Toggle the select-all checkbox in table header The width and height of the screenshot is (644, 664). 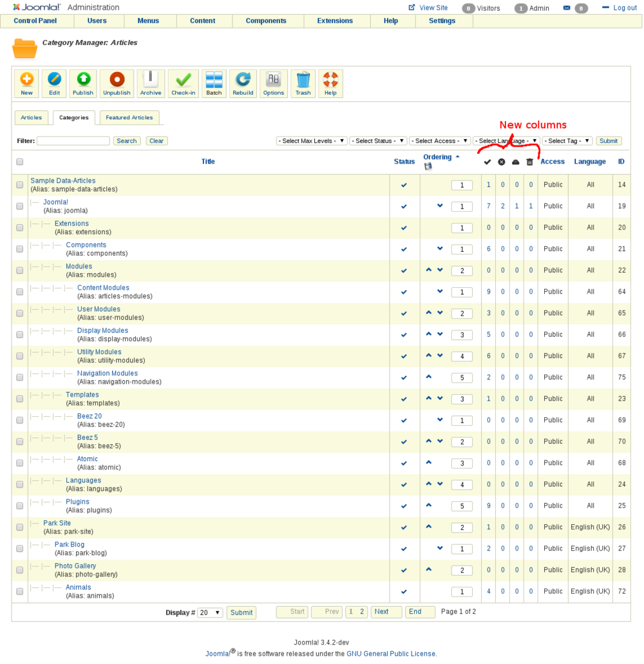point(20,162)
